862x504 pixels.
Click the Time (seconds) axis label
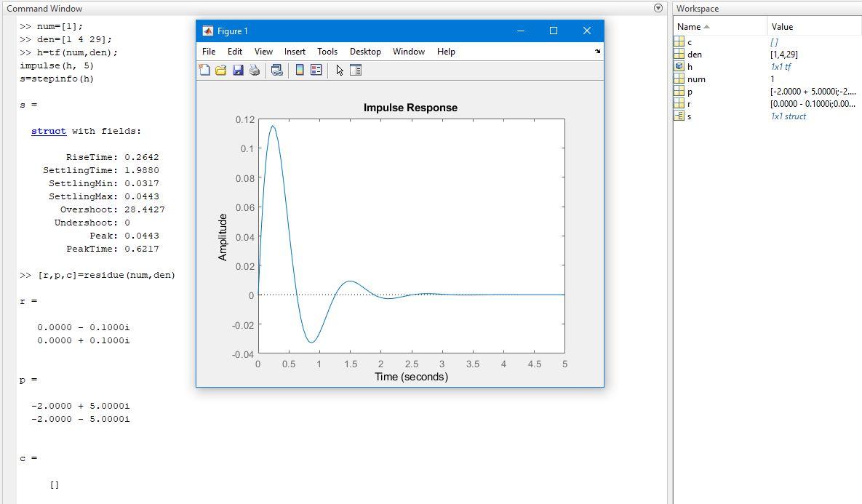tap(411, 377)
